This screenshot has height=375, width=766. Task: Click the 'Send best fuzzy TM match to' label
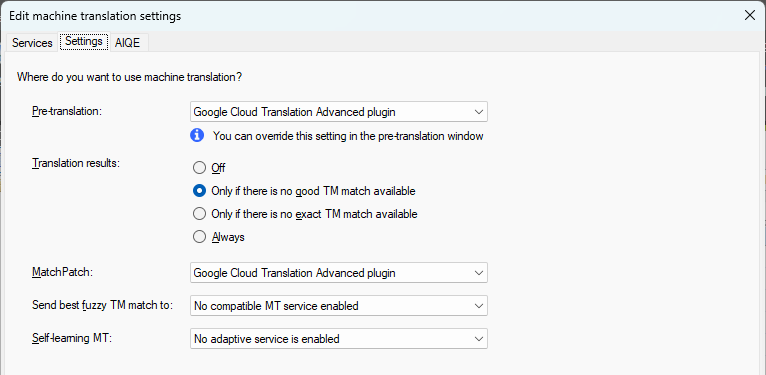pos(103,306)
